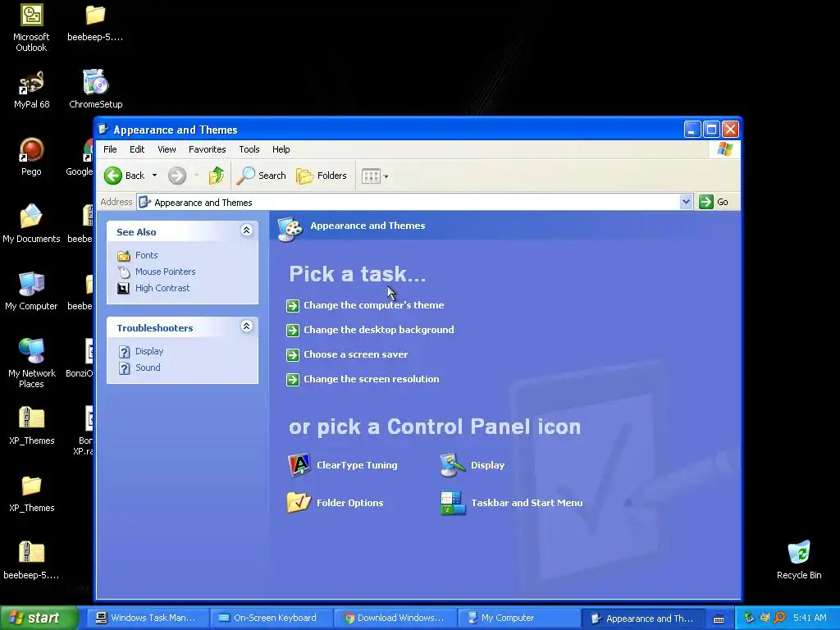This screenshot has width=840, height=630.
Task: Select the XP_Themes zip archive icon
Action: pyautogui.click(x=32, y=426)
